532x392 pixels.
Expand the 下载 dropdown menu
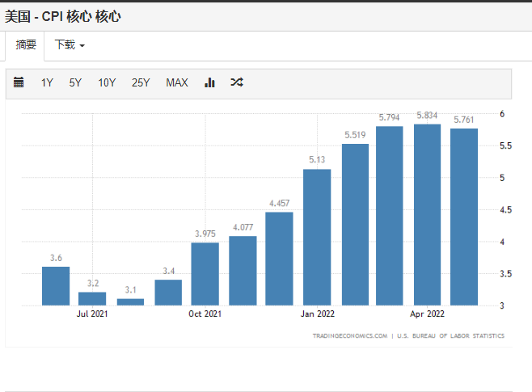click(70, 44)
